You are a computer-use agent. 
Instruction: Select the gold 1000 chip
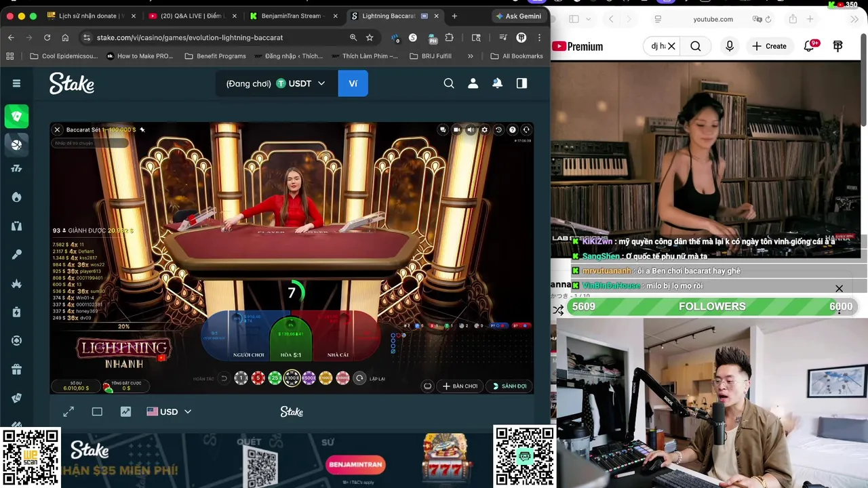(x=325, y=378)
